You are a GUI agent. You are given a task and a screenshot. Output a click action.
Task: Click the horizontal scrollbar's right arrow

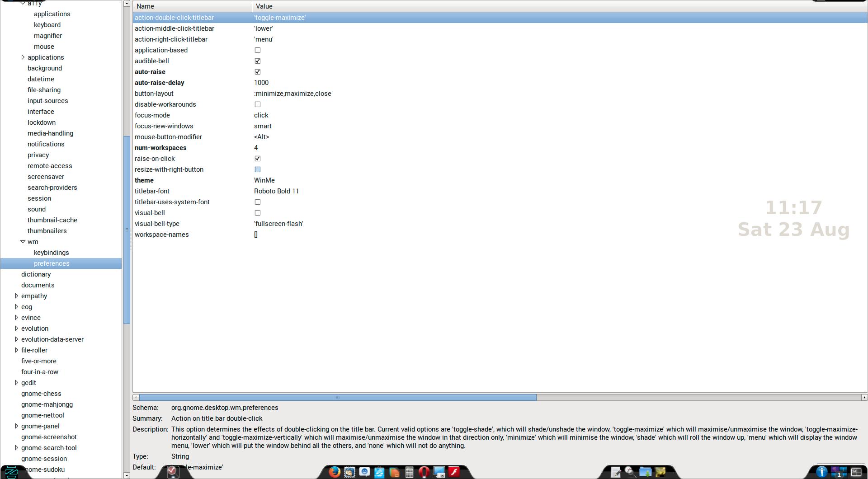tap(864, 397)
